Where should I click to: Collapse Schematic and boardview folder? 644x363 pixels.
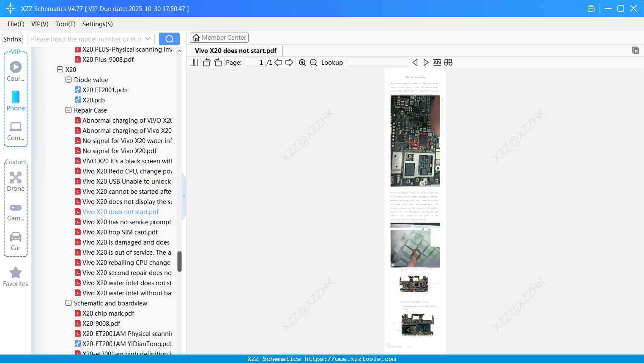pyautogui.click(x=69, y=303)
